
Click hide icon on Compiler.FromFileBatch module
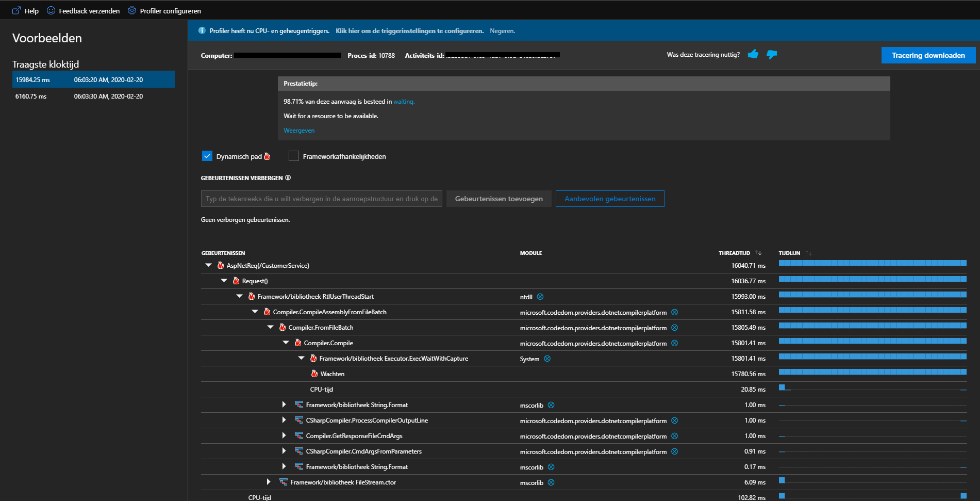point(675,328)
